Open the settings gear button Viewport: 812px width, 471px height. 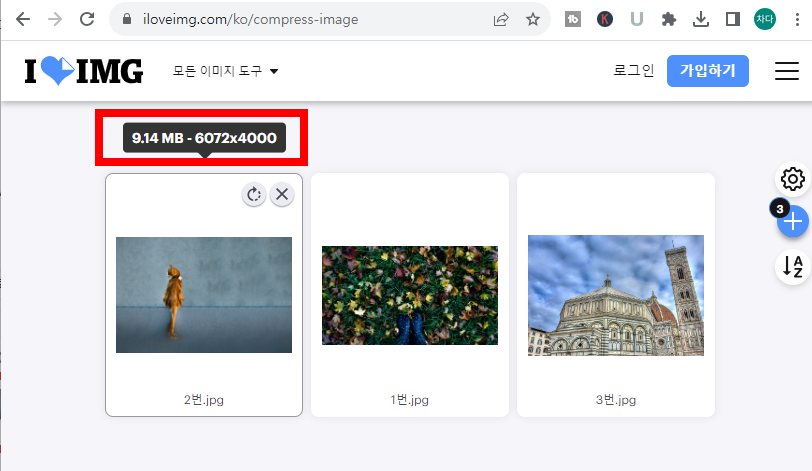point(792,179)
